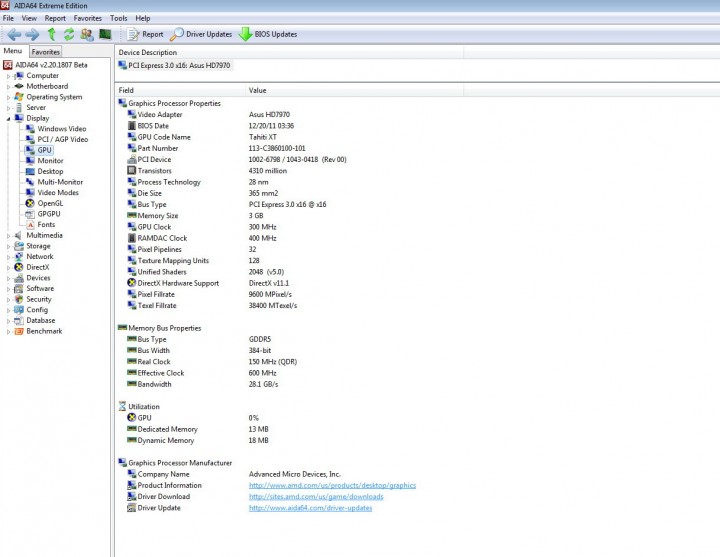Click the Software tree icon
The image size is (720, 557).
19,288
